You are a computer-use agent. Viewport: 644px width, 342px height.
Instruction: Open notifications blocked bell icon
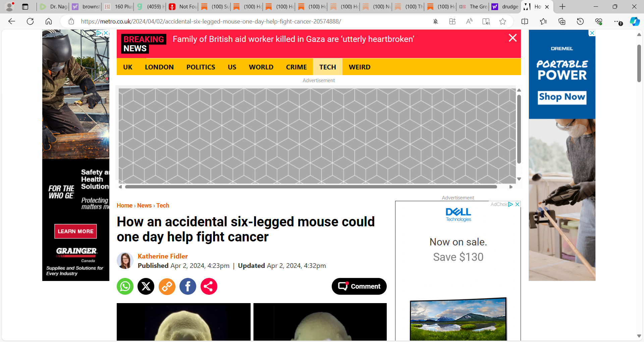coord(435,21)
